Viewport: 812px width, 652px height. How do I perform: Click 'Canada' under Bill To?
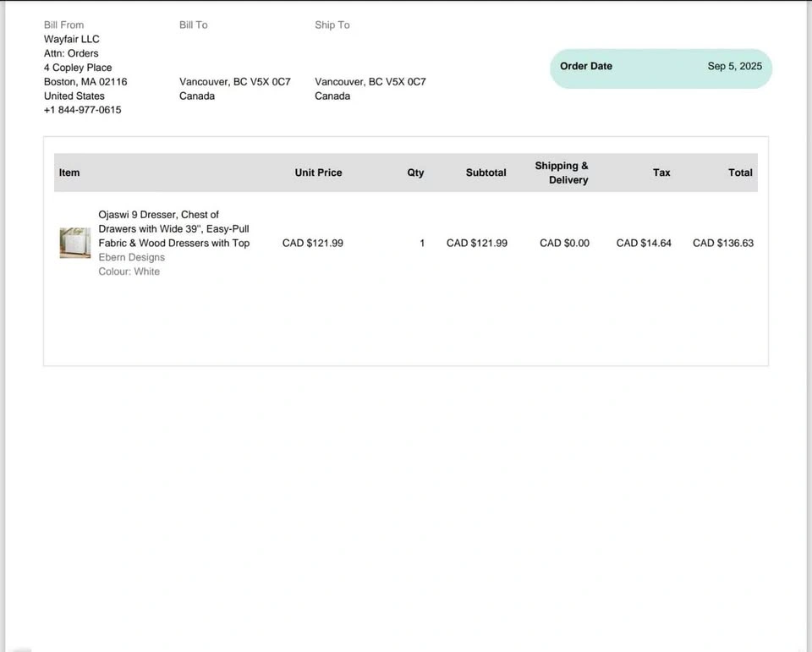tap(197, 96)
